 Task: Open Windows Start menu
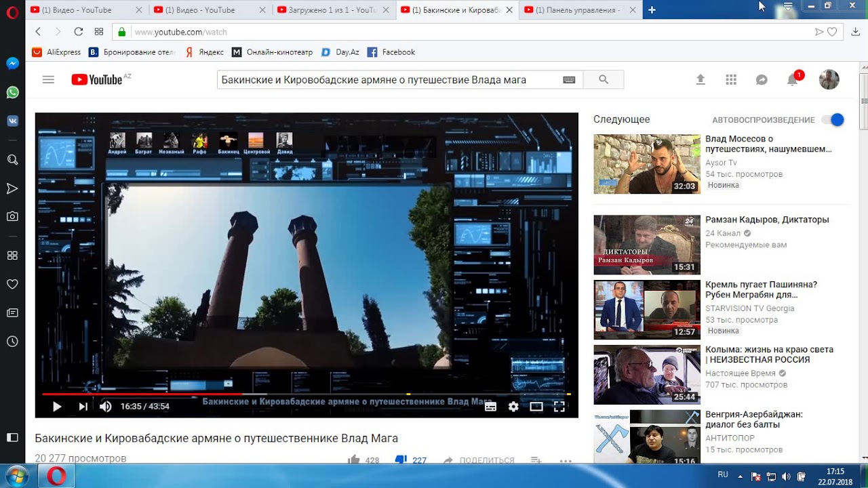point(16,476)
